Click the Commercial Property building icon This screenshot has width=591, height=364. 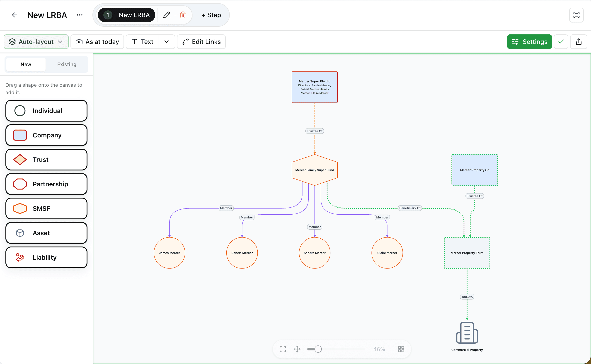pyautogui.click(x=467, y=333)
